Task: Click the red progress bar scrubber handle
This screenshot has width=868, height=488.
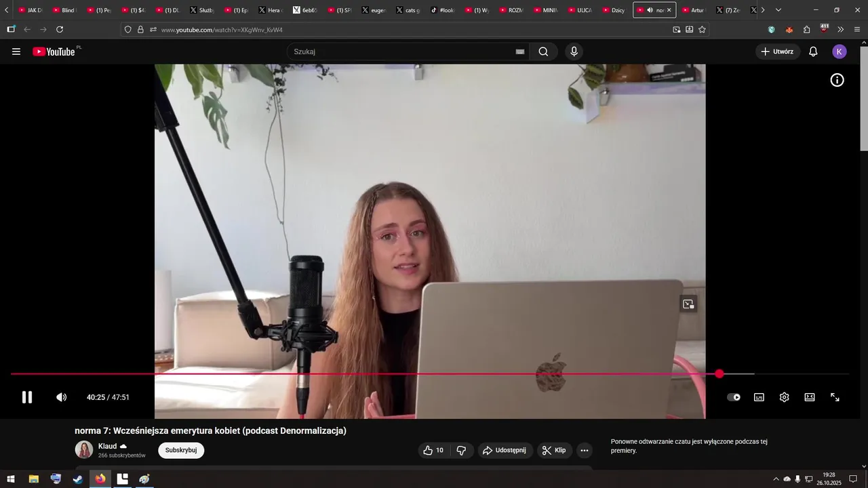Action: 719,373
